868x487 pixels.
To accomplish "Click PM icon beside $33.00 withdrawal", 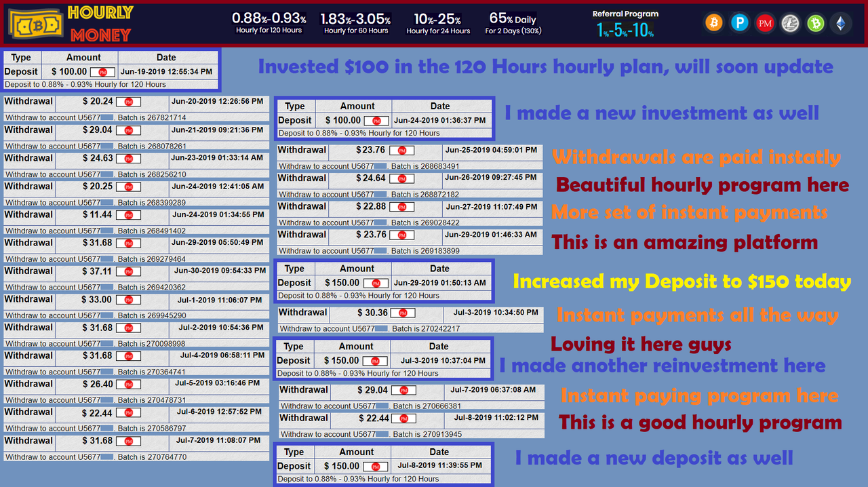I will pos(128,300).
